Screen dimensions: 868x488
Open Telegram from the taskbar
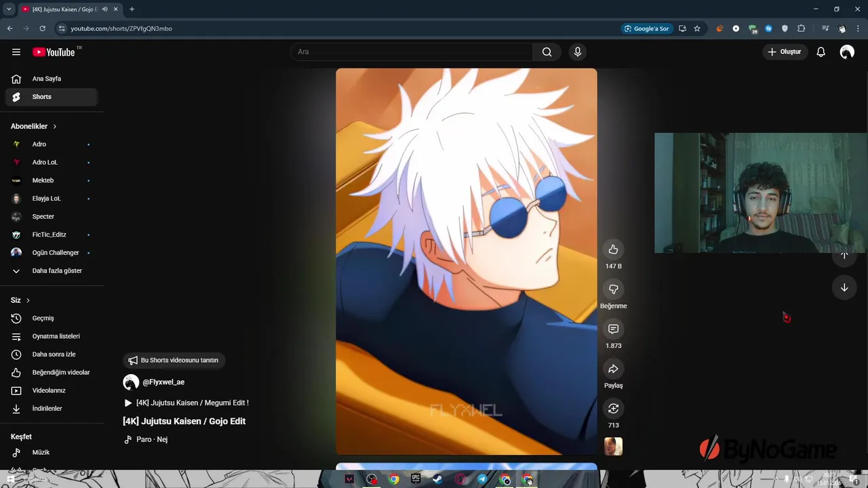coord(482,479)
